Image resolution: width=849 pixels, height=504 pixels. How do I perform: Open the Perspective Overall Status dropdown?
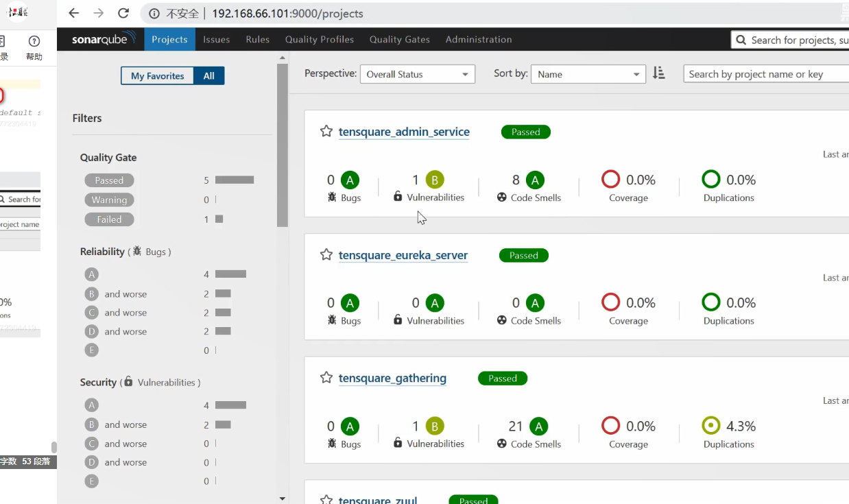click(x=418, y=74)
